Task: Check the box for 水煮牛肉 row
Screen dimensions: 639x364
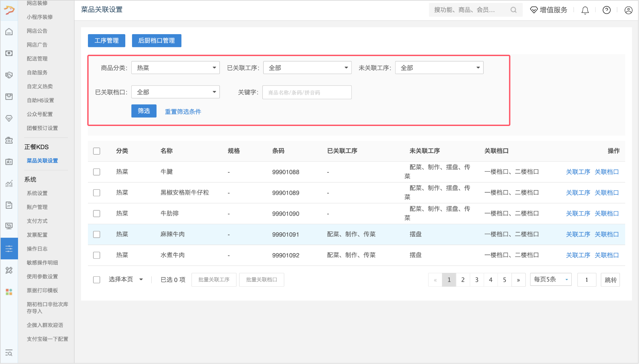Action: pyautogui.click(x=97, y=255)
